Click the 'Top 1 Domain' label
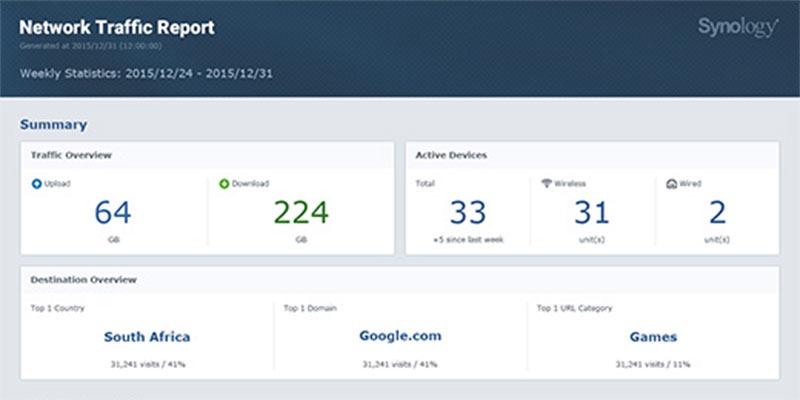Image resolution: width=800 pixels, height=400 pixels. 310,308
